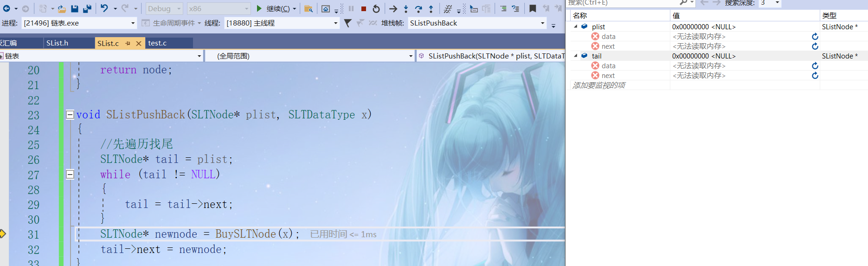The width and height of the screenshot is (868, 266).
Task: Open toolbar overflow options beside stack frame
Action: (553, 25)
